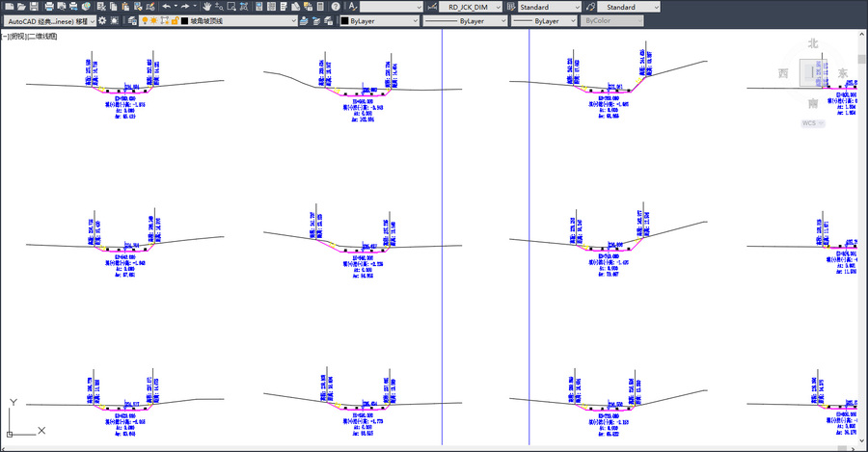Image resolution: width=868 pixels, height=452 pixels.
Task: Click the Dimension Style icon
Action: (x=432, y=7)
